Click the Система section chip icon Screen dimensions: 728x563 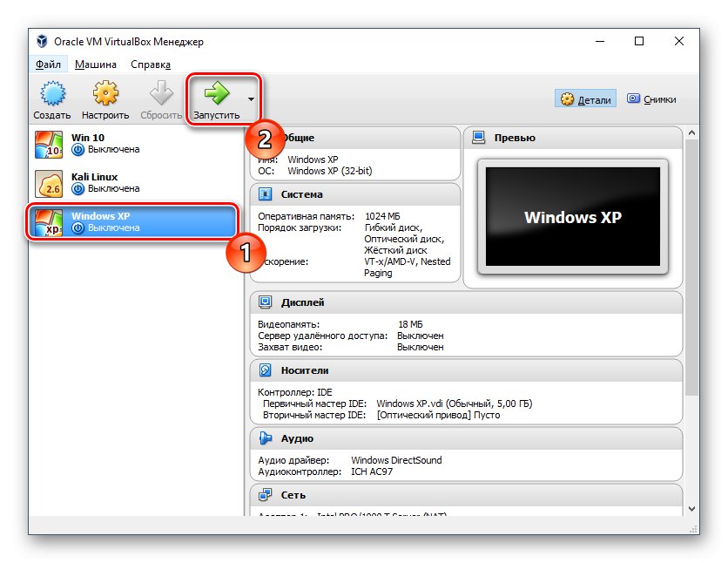click(x=265, y=194)
